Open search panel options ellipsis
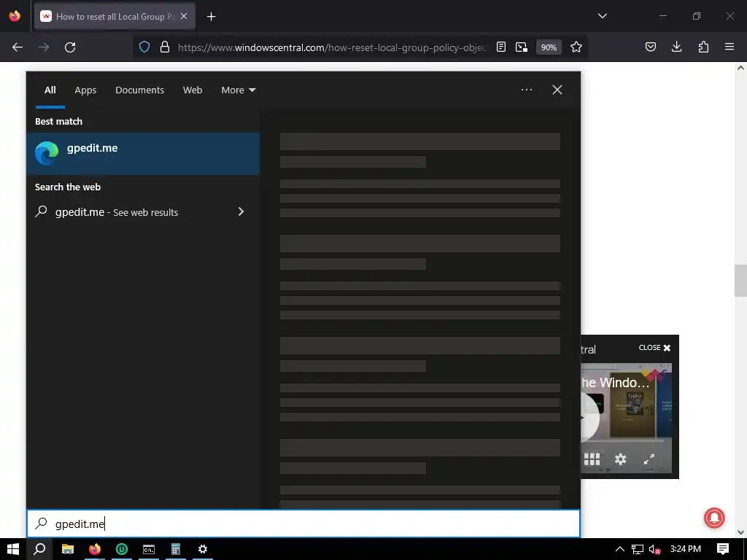This screenshot has width=747, height=560. (x=527, y=90)
